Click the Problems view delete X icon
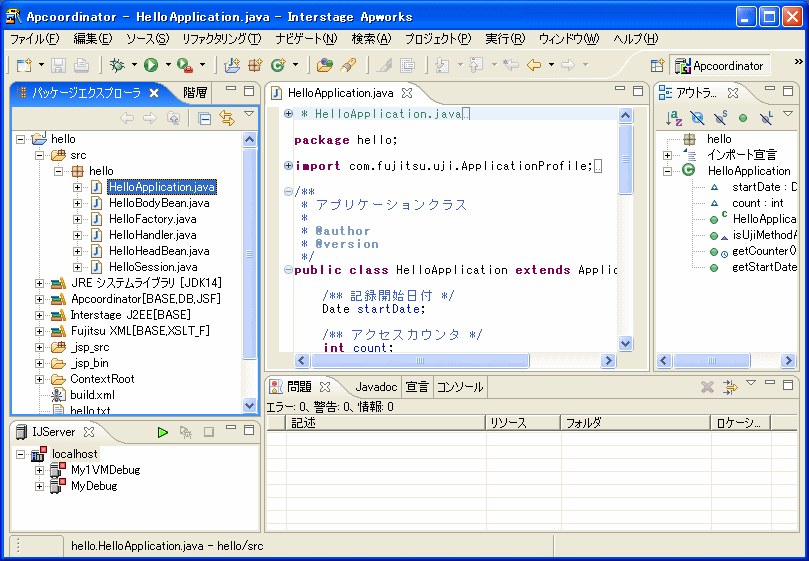 pyautogui.click(x=707, y=387)
